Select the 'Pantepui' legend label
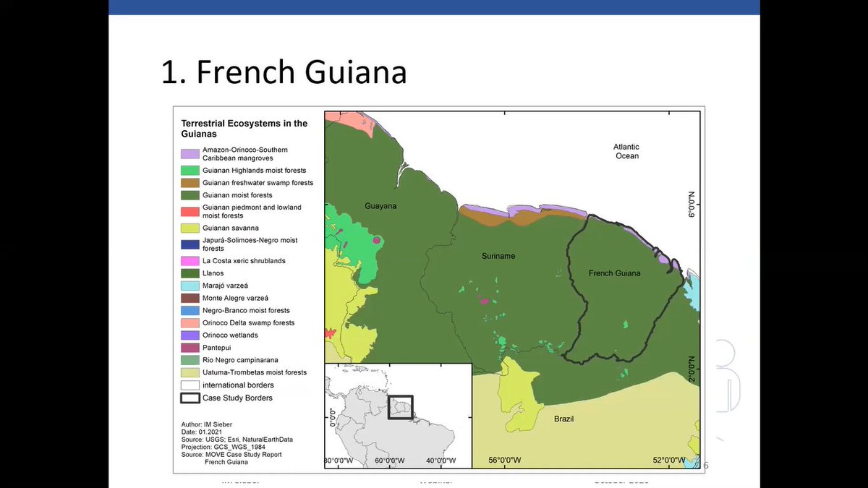 click(217, 348)
